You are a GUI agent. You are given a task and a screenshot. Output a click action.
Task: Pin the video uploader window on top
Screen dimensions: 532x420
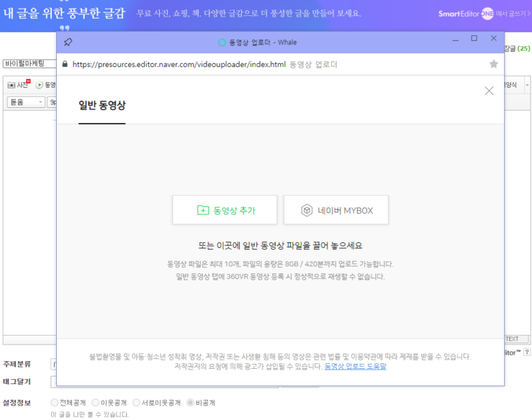[68, 42]
